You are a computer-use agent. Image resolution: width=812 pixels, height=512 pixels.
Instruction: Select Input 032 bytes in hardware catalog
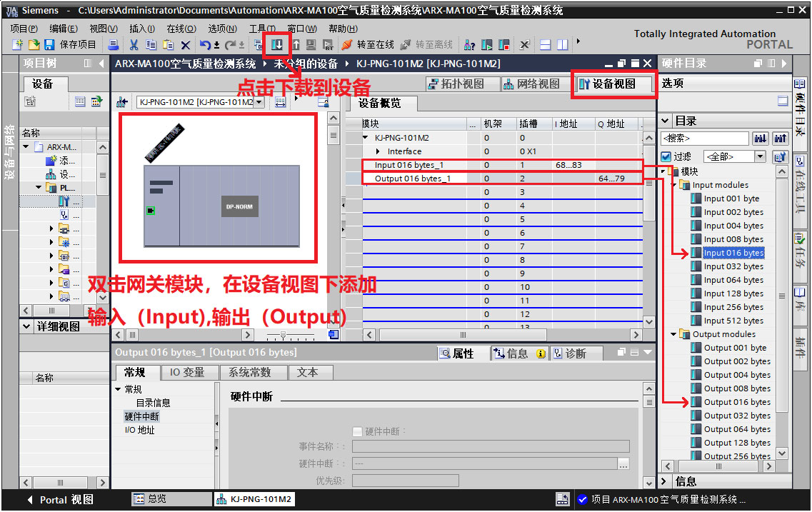(733, 266)
